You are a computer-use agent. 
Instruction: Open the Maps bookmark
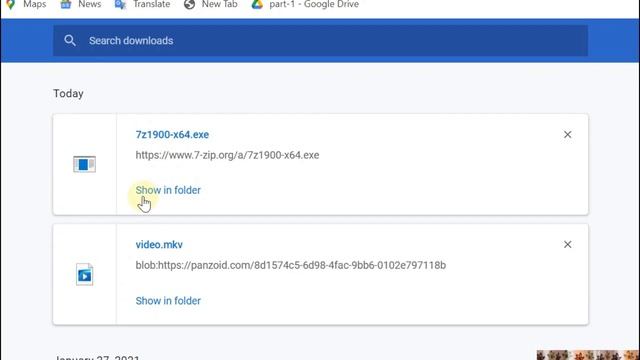click(26, 4)
